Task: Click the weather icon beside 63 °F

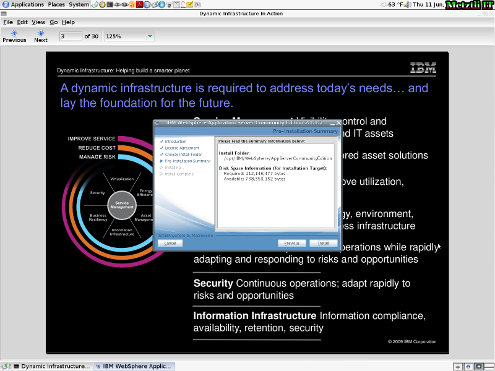Action: [x=384, y=4]
